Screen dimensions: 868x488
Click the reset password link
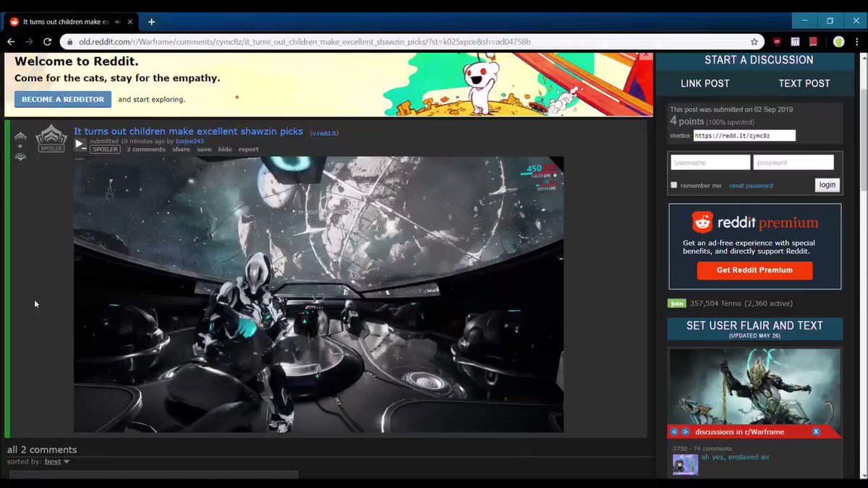pyautogui.click(x=751, y=186)
